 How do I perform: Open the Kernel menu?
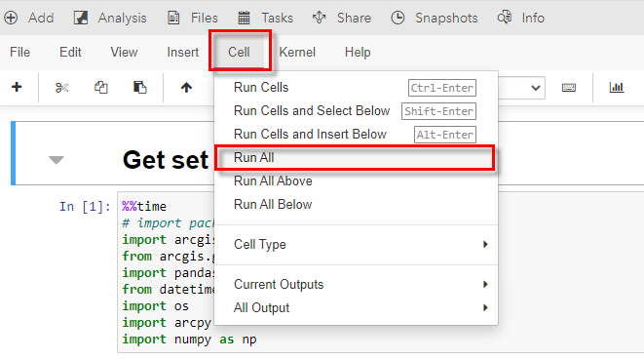click(297, 53)
